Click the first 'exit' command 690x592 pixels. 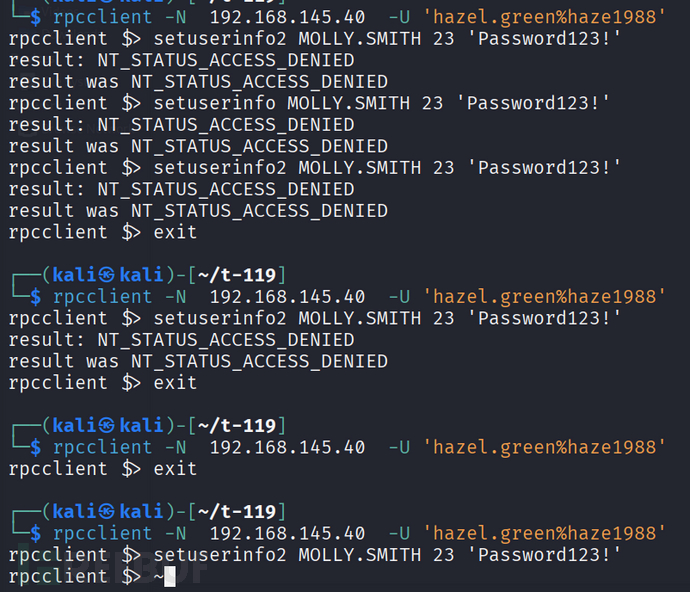pos(175,232)
